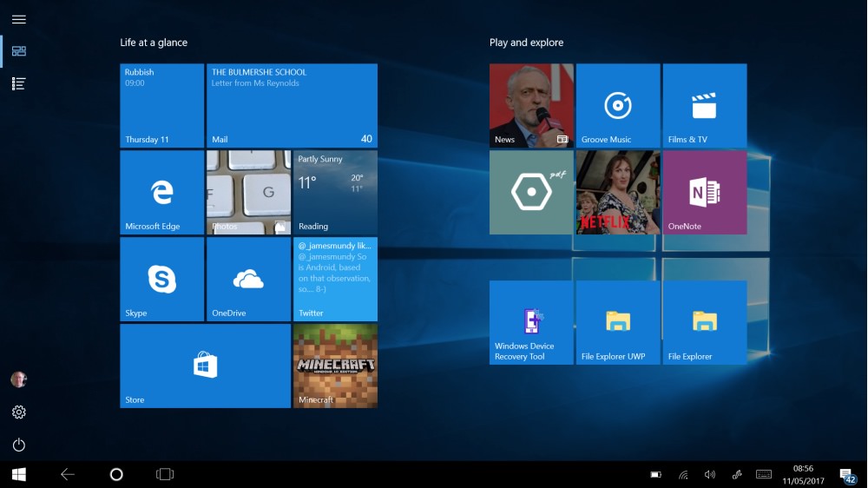
Task: Open the Films & TV tile
Action: (705, 105)
